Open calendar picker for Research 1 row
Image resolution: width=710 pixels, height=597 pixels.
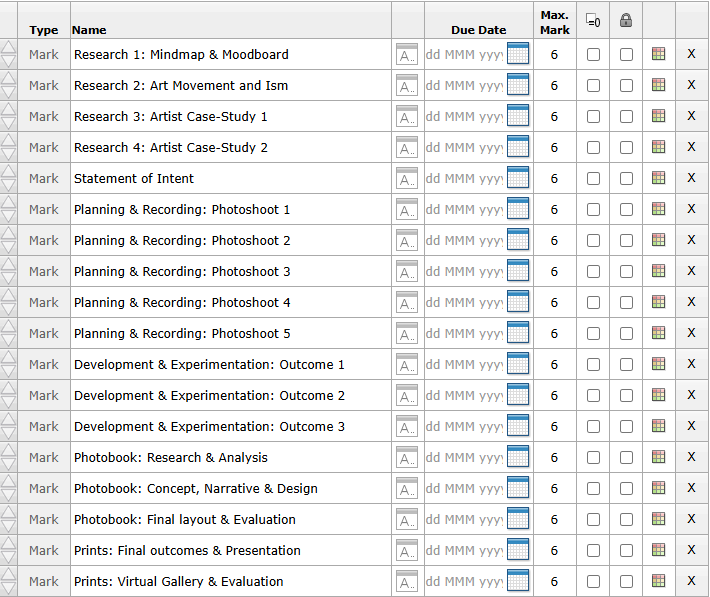click(517, 55)
